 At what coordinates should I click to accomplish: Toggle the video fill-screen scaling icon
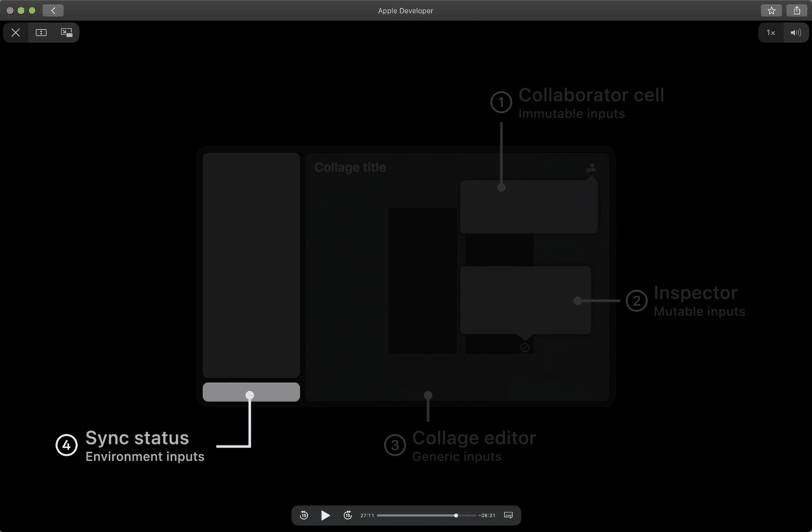41,32
